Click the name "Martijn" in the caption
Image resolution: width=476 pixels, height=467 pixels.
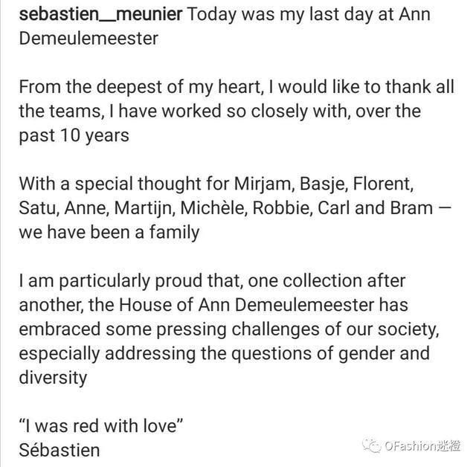click(143, 209)
